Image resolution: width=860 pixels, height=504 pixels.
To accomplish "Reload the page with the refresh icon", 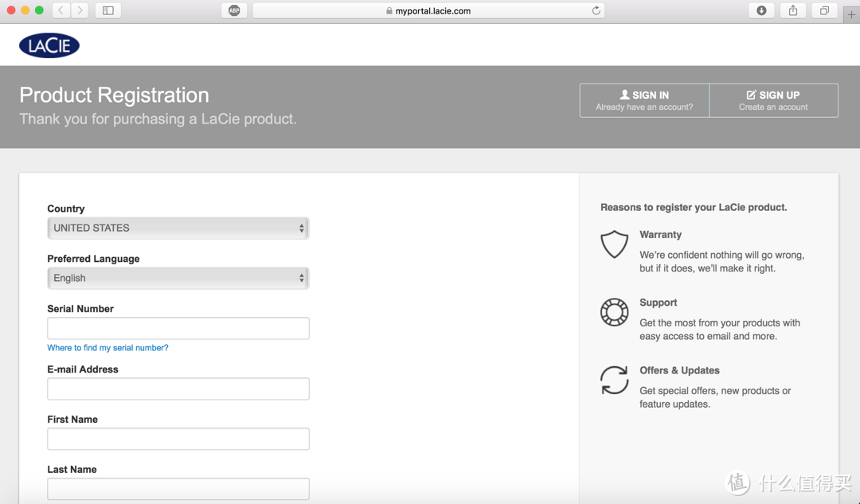I will pyautogui.click(x=596, y=10).
